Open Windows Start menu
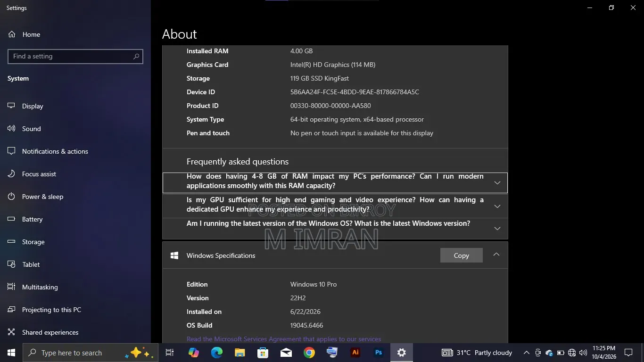The width and height of the screenshot is (644, 362). pyautogui.click(x=11, y=353)
